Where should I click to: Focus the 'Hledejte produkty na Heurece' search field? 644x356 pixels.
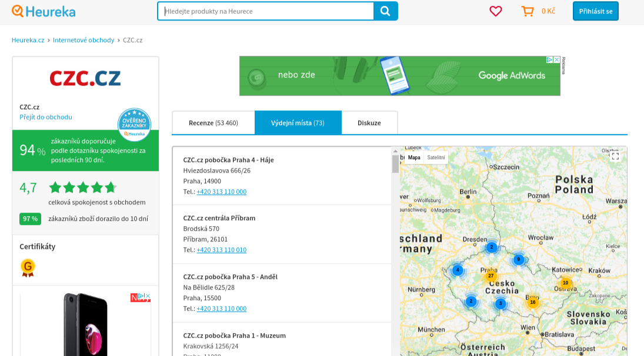(x=266, y=11)
